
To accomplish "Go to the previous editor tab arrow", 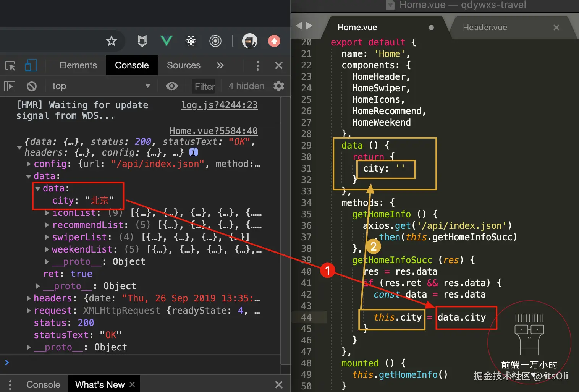I will [x=299, y=26].
